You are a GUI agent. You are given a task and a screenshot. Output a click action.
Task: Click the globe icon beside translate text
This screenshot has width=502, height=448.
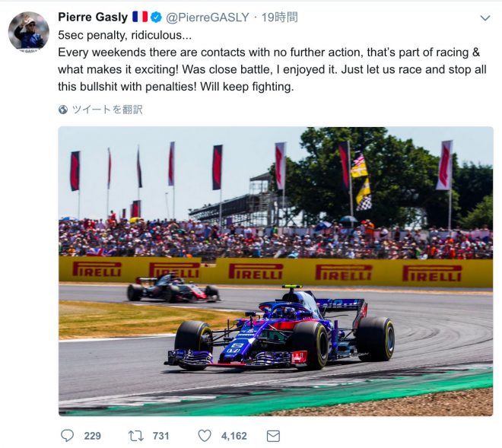click(63, 110)
